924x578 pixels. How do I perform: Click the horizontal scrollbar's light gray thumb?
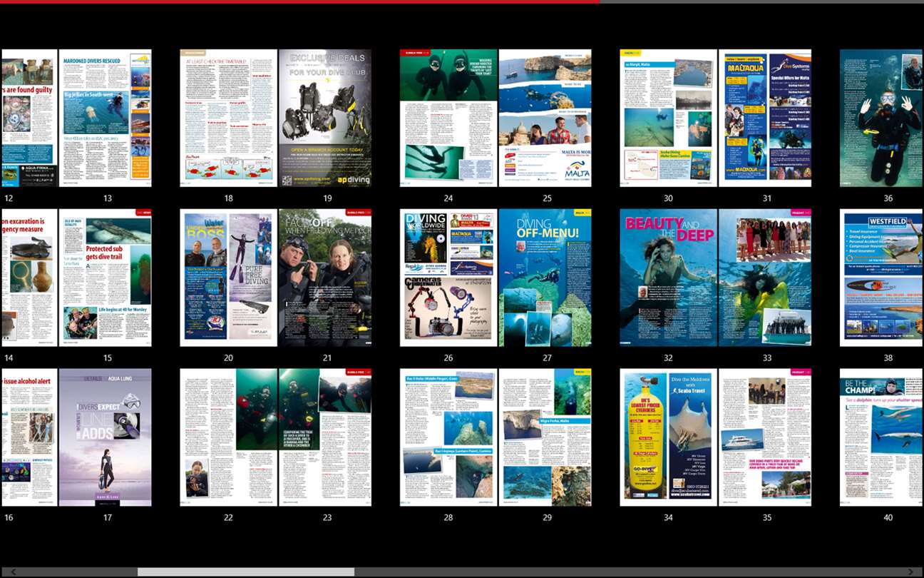(x=246, y=572)
